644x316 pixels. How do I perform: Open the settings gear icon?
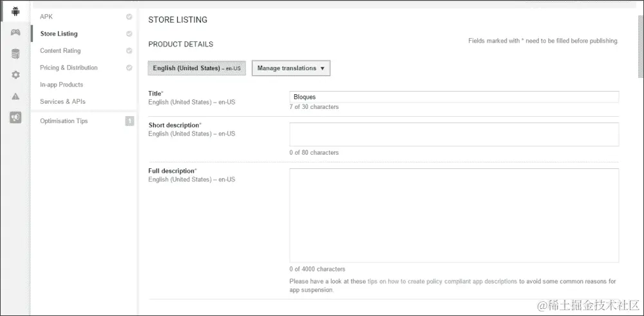tap(15, 75)
